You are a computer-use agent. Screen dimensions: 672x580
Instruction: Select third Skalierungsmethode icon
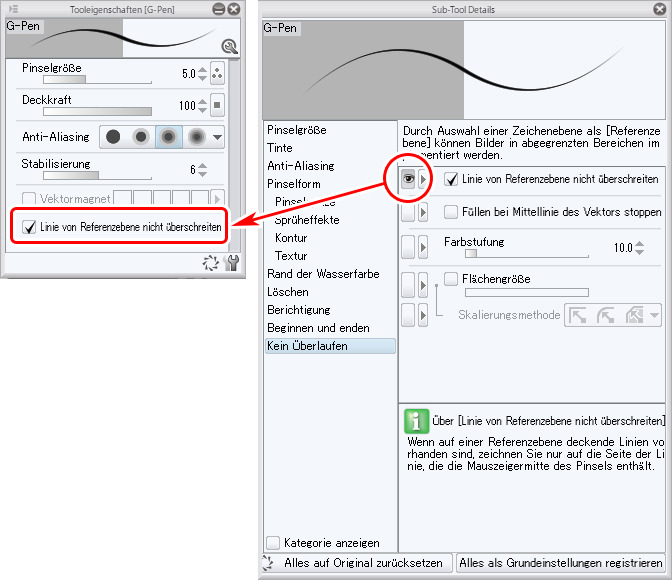634,316
